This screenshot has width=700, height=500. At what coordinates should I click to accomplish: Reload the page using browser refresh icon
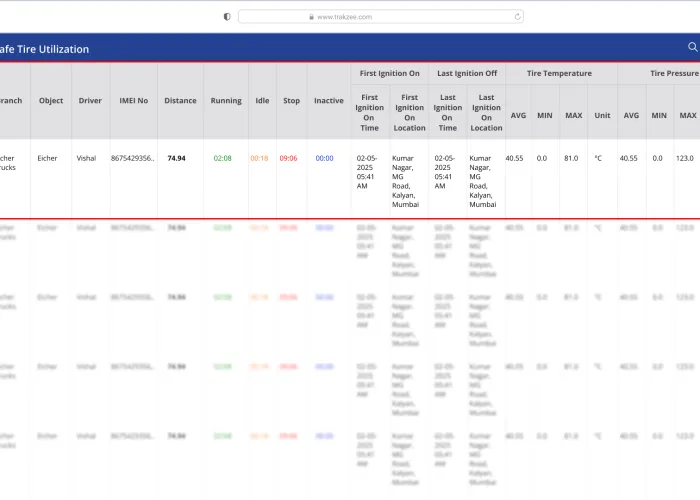517,16
